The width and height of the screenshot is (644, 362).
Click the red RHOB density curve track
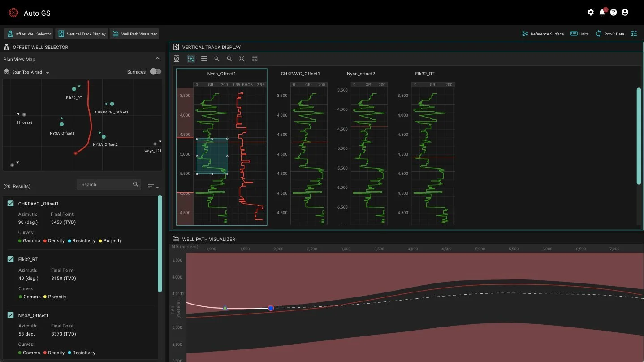click(248, 156)
